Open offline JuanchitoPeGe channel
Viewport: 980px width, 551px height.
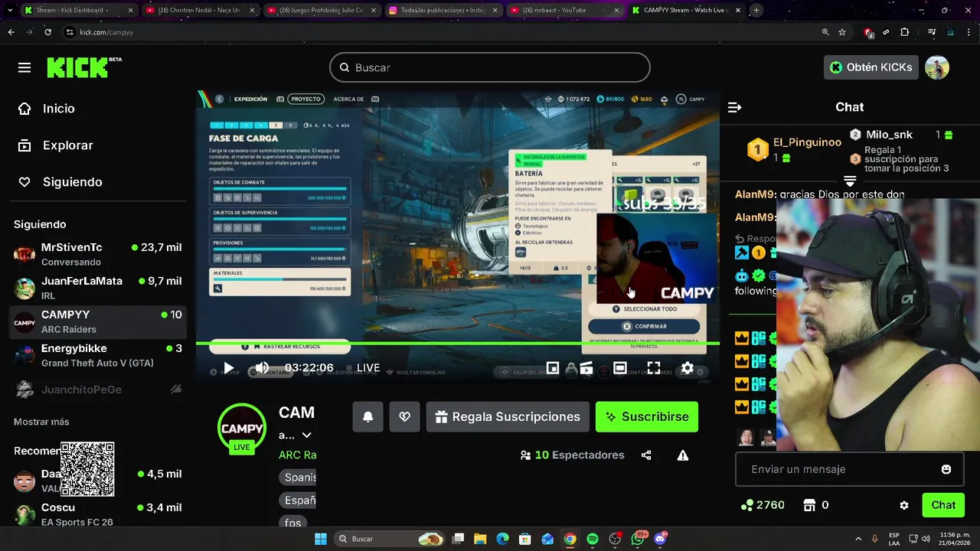(x=97, y=390)
